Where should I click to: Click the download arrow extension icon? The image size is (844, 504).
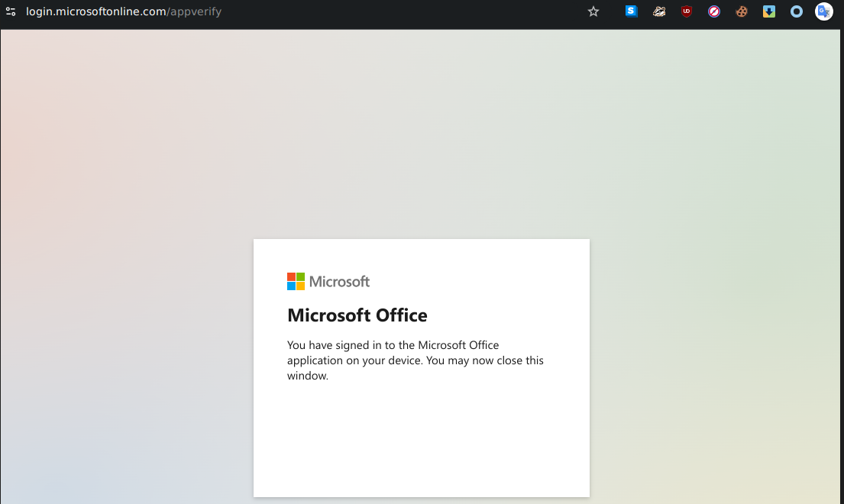[768, 11]
